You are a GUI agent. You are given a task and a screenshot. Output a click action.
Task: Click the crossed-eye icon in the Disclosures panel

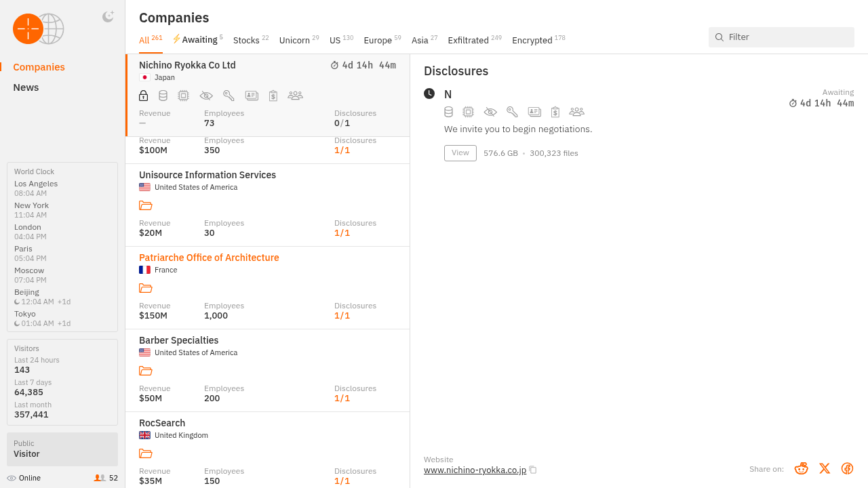point(490,112)
